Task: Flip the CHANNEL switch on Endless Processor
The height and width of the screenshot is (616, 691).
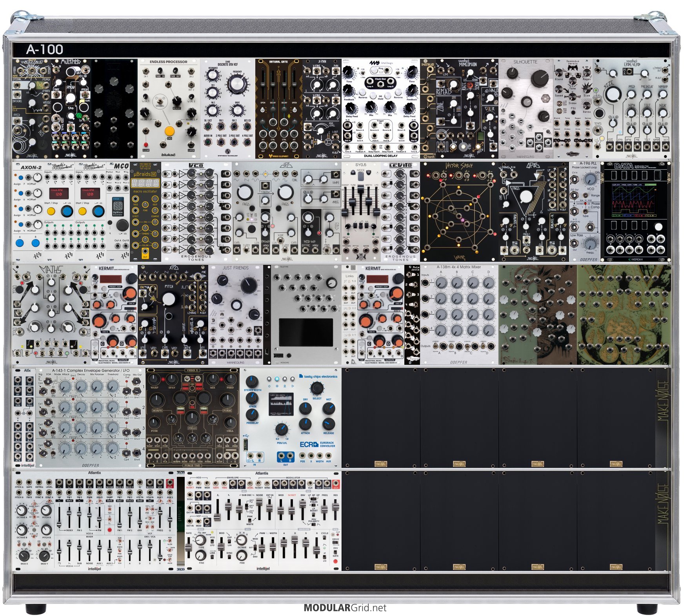Action: click(x=160, y=101)
